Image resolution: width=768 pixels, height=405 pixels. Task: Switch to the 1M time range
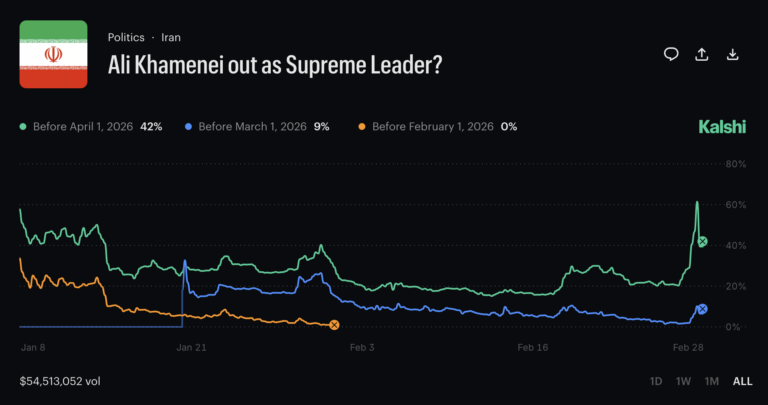coord(712,381)
